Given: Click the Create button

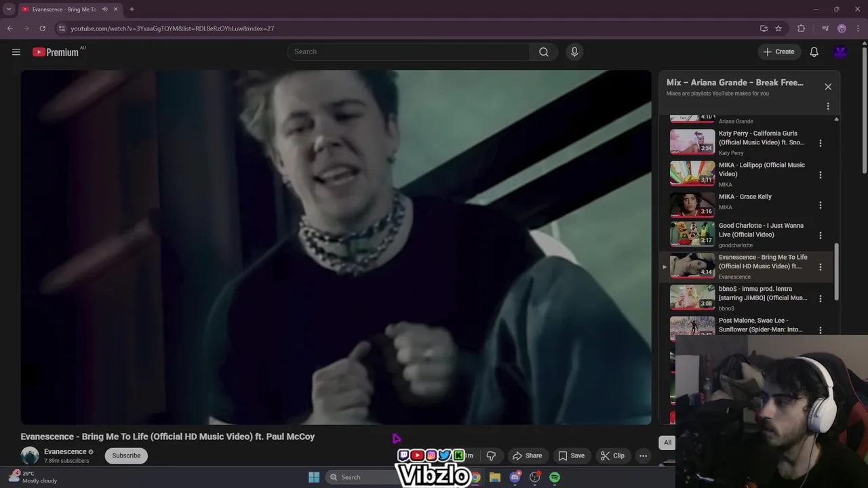Looking at the screenshot, I should click(x=778, y=52).
